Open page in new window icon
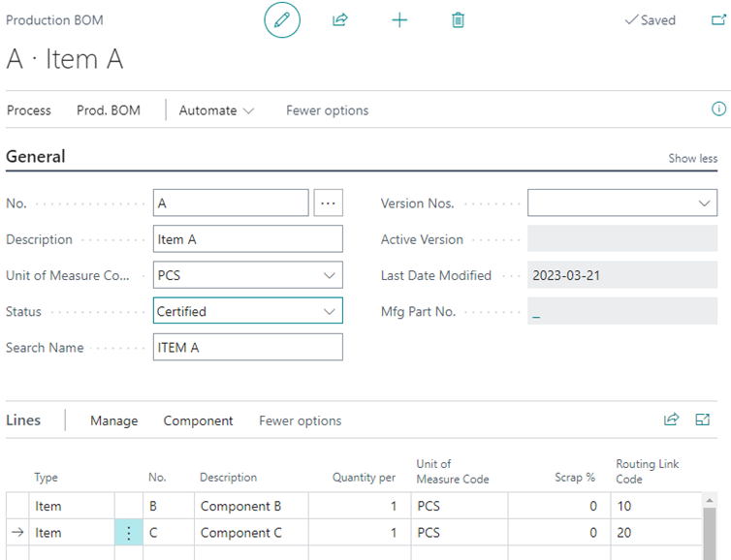 718,20
